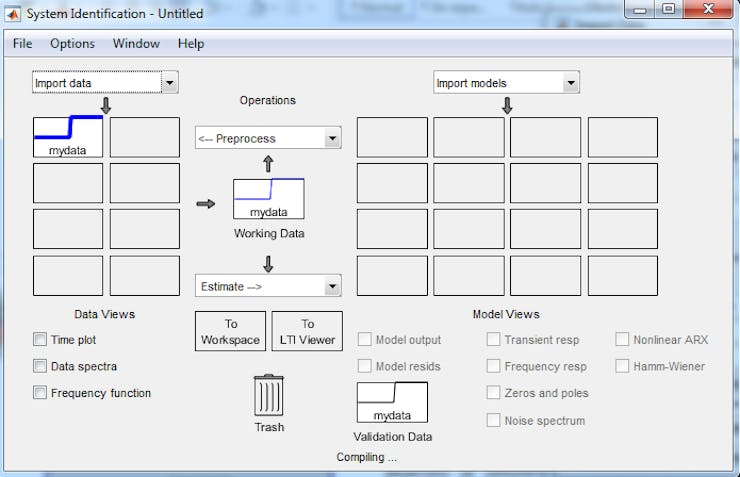Viewport: 740px width, 477px height.
Task: Click the mydata icon in data board
Action: tap(68, 137)
